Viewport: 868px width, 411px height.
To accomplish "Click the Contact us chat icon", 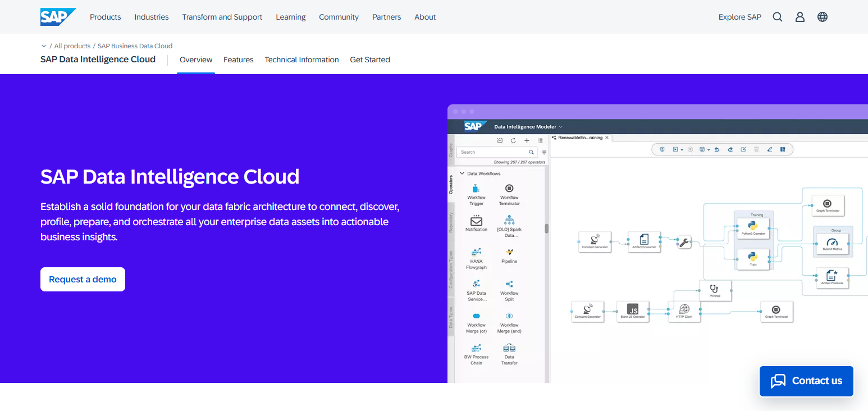I will tap(778, 381).
